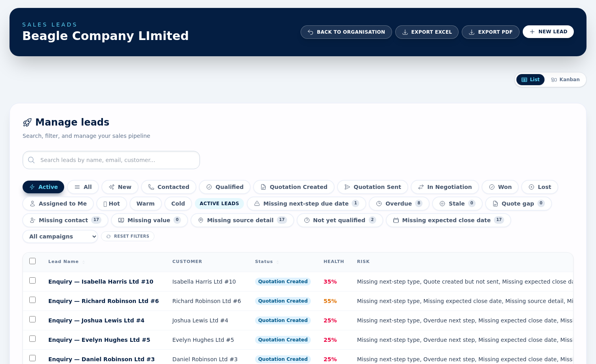Click the Back to Organisation button
This screenshot has height=364, width=596.
click(x=346, y=32)
